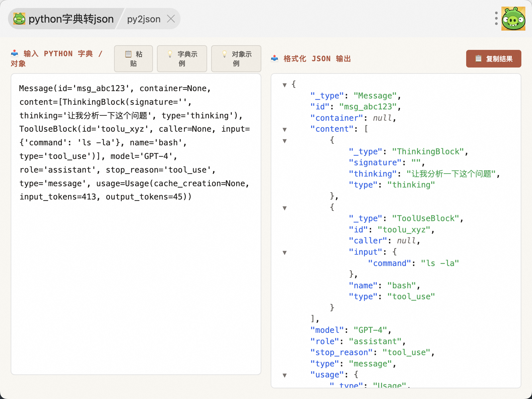Viewport: 532px width, 399px height.
Task: Collapse the "input" object node
Action: (285, 253)
